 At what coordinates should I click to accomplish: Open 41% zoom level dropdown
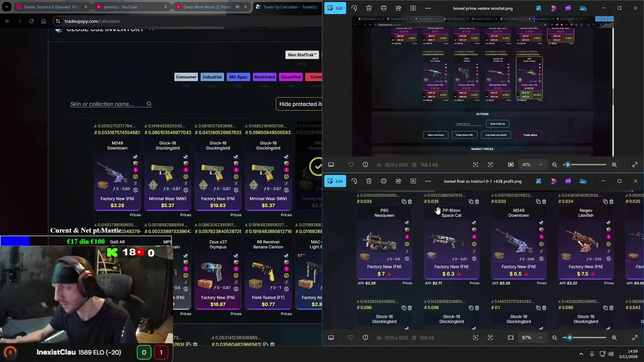(532, 164)
